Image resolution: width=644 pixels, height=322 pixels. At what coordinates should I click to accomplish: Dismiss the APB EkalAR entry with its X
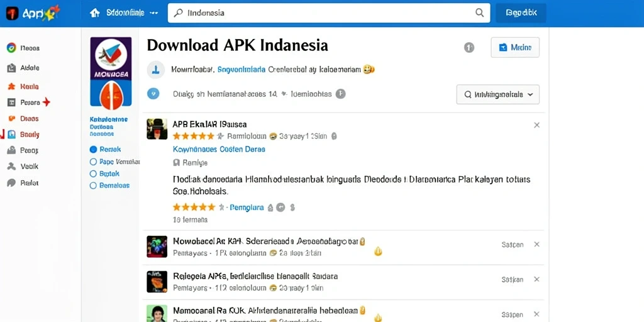536,125
